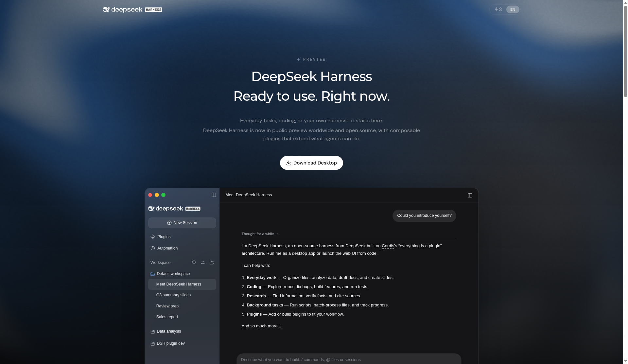Screen dimensions: 628x364
Task: Click the Could you introduce yourself? message bubble
Action: coord(424,216)
